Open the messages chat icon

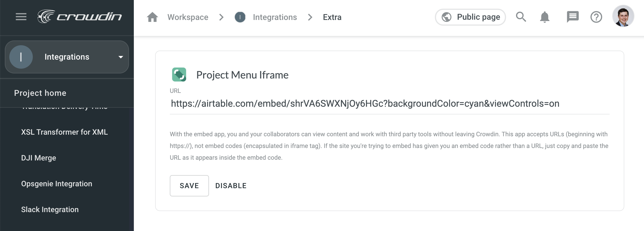(x=573, y=17)
